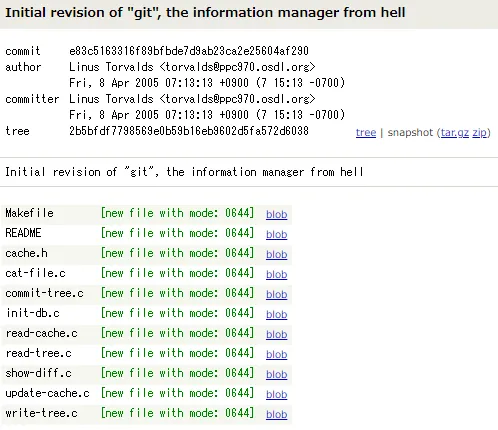Open blob link for read-cache.c

[276, 334]
